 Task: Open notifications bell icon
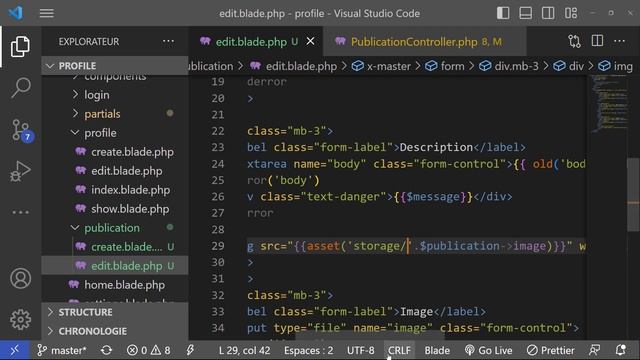(x=620, y=350)
